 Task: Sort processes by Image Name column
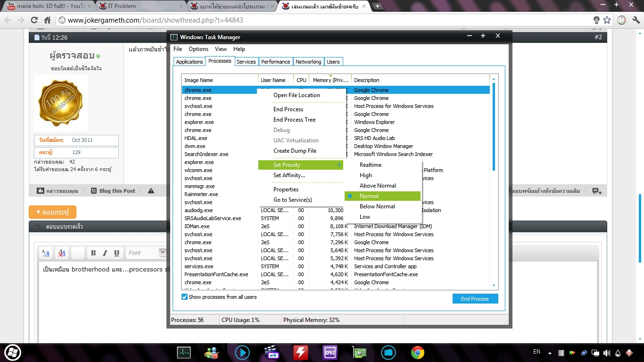[x=220, y=80]
